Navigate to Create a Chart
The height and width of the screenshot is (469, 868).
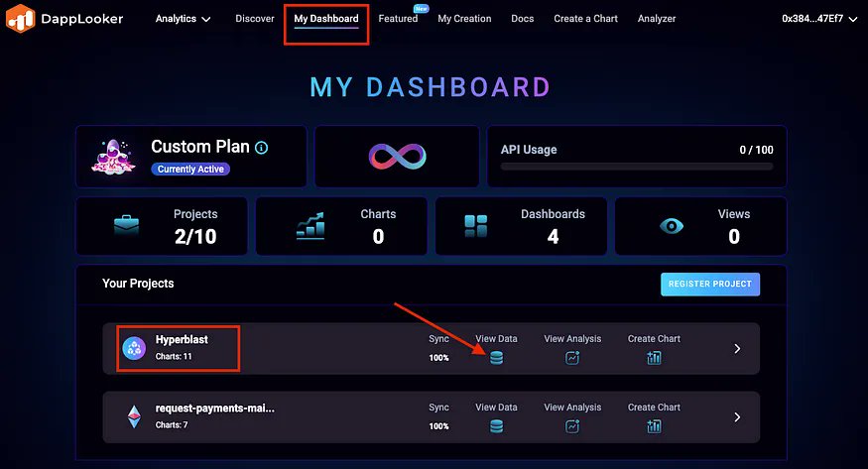(585, 19)
